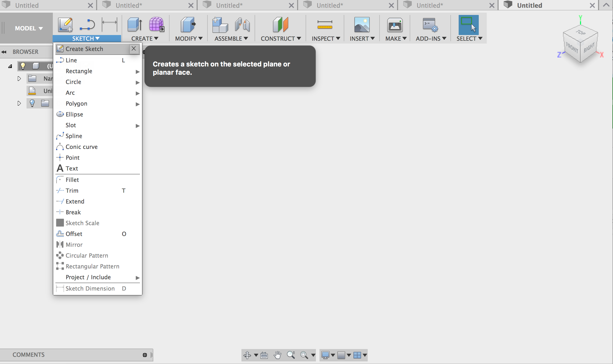Switch to the first Untitled document tab
The width and height of the screenshot is (613, 364).
pos(48,5)
